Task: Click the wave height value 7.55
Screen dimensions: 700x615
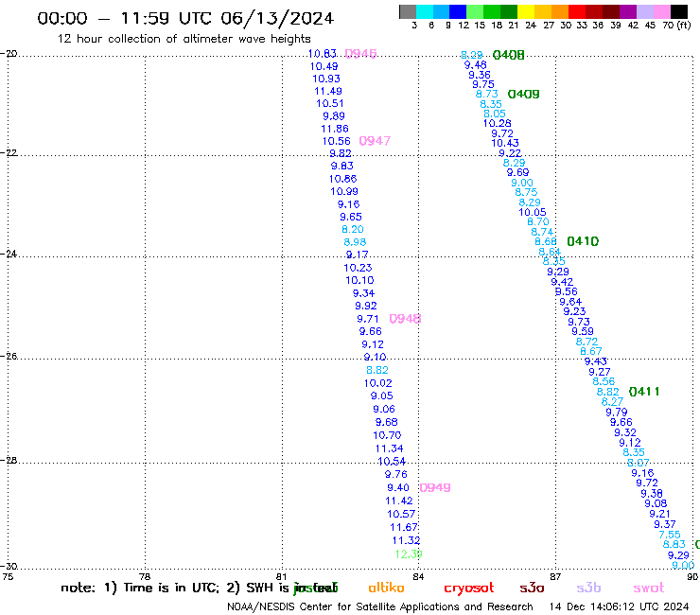Action: point(670,535)
